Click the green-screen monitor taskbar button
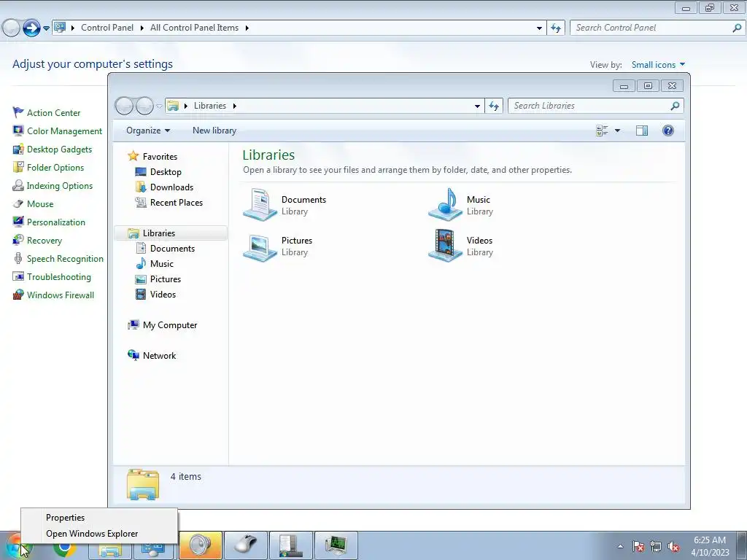 pos(336,545)
